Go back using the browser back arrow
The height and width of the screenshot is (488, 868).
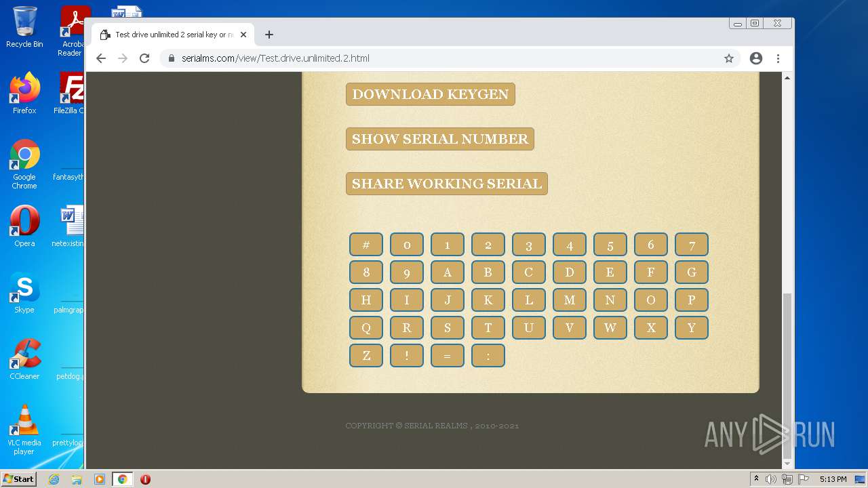click(x=101, y=58)
